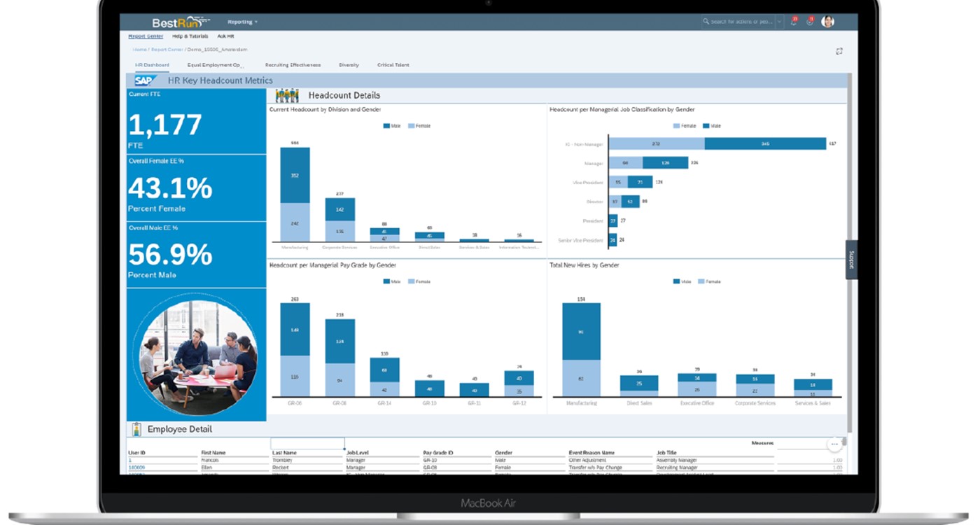Switch to the Recruiting Effectiveness tab
This screenshot has width=980, height=525.
pyautogui.click(x=293, y=65)
